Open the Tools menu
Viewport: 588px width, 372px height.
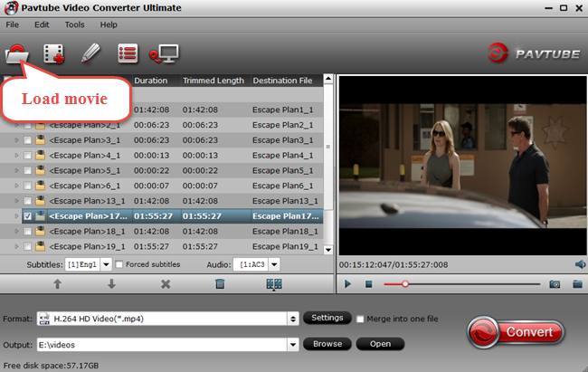click(x=74, y=24)
